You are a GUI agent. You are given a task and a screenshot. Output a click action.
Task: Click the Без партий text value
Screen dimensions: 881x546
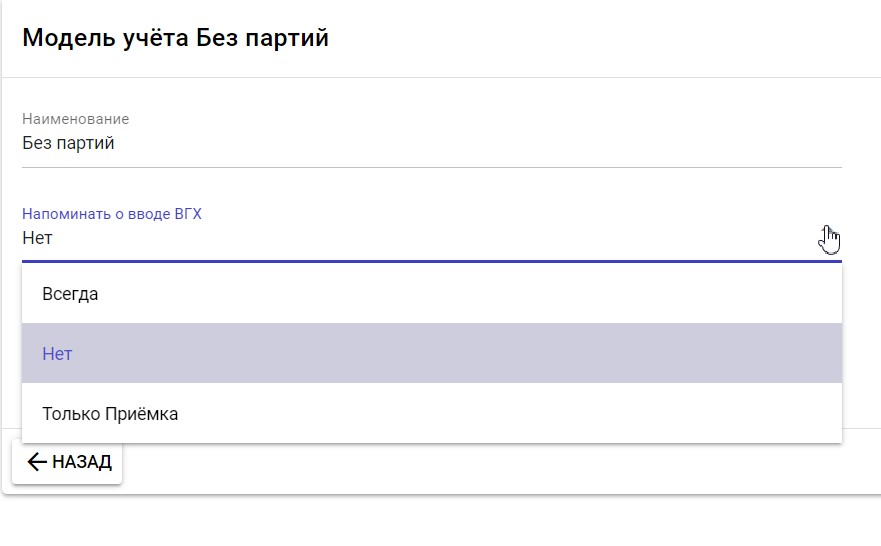[69, 143]
